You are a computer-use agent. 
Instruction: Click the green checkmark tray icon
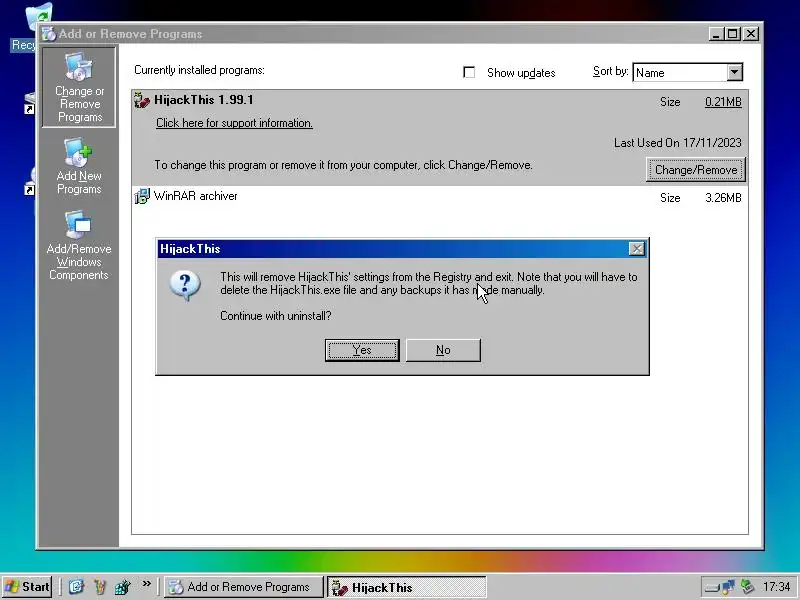coord(747,587)
